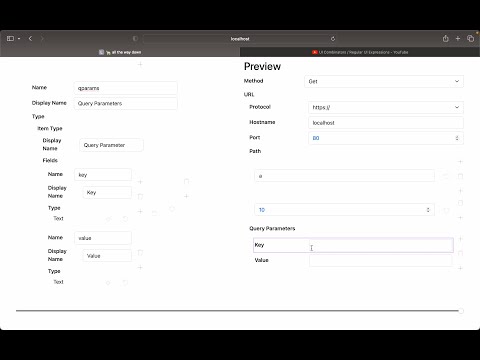Click the trash icon beside 'Key' display name
Viewport: 480px width, 360px height.
pos(140,196)
